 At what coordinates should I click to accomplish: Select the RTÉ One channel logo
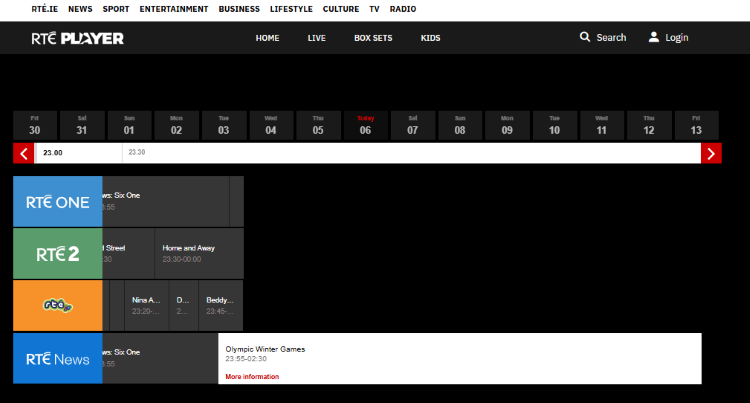(58, 202)
